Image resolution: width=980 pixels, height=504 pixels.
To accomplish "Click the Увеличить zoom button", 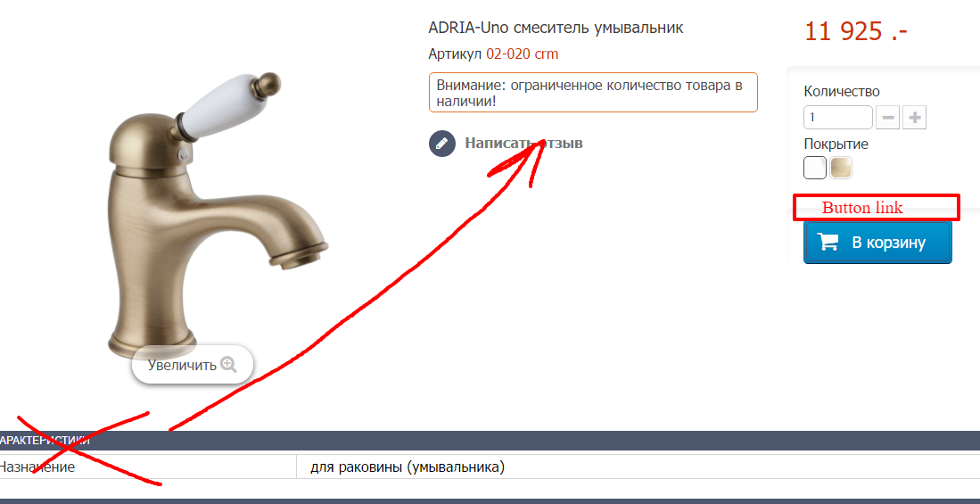I will point(193,365).
